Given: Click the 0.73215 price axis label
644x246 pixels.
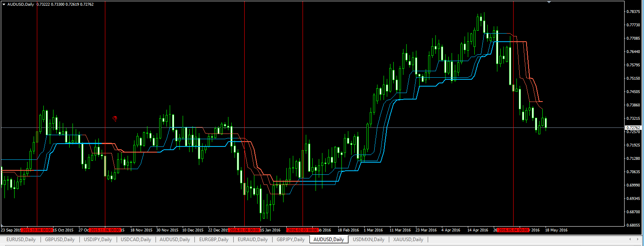Looking at the screenshot, I should [633, 118].
